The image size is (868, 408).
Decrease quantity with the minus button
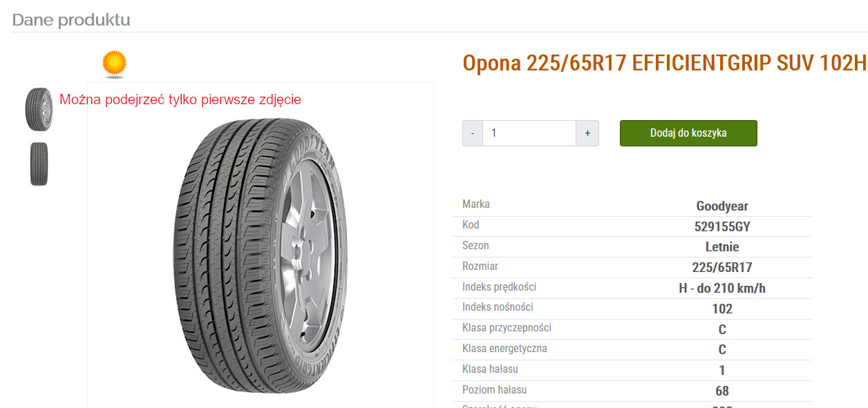pyautogui.click(x=473, y=133)
